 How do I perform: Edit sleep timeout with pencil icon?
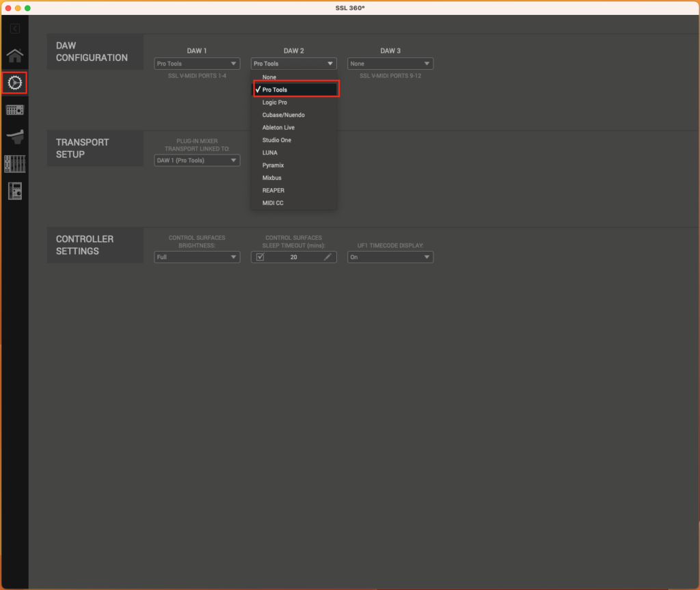pos(327,257)
